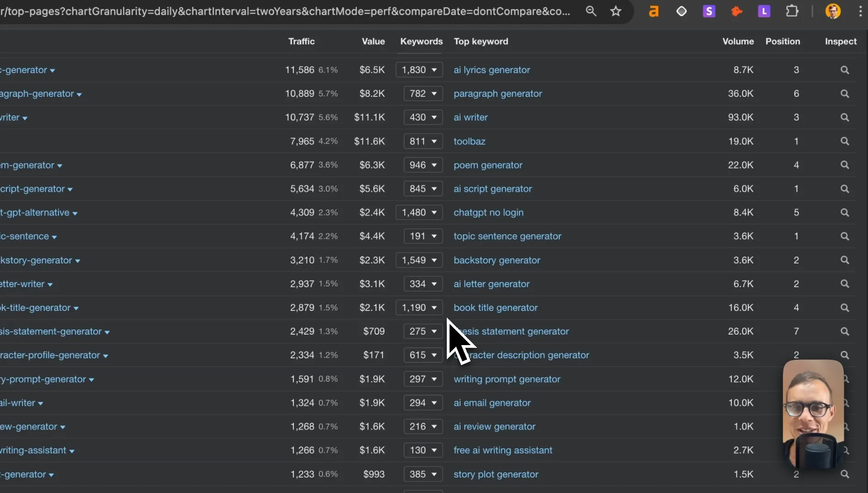Expand the 385 keywords dropdown
This screenshot has width=868, height=493.
point(423,474)
